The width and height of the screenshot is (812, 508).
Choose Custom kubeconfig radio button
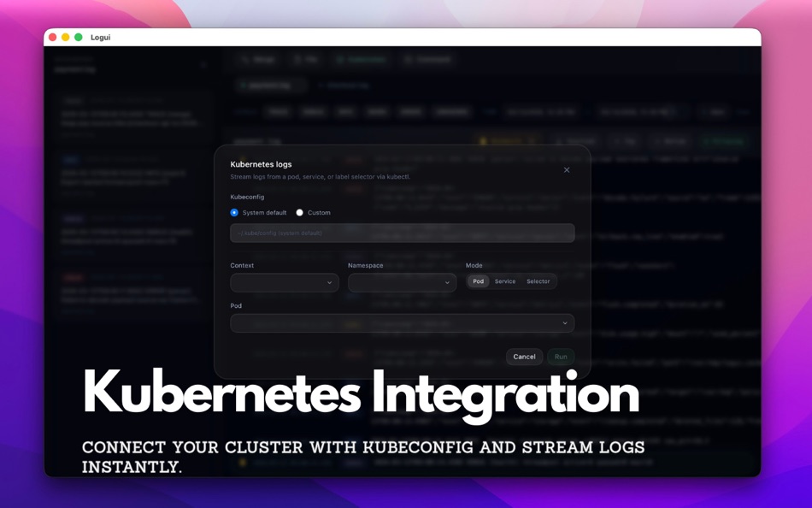(x=299, y=213)
